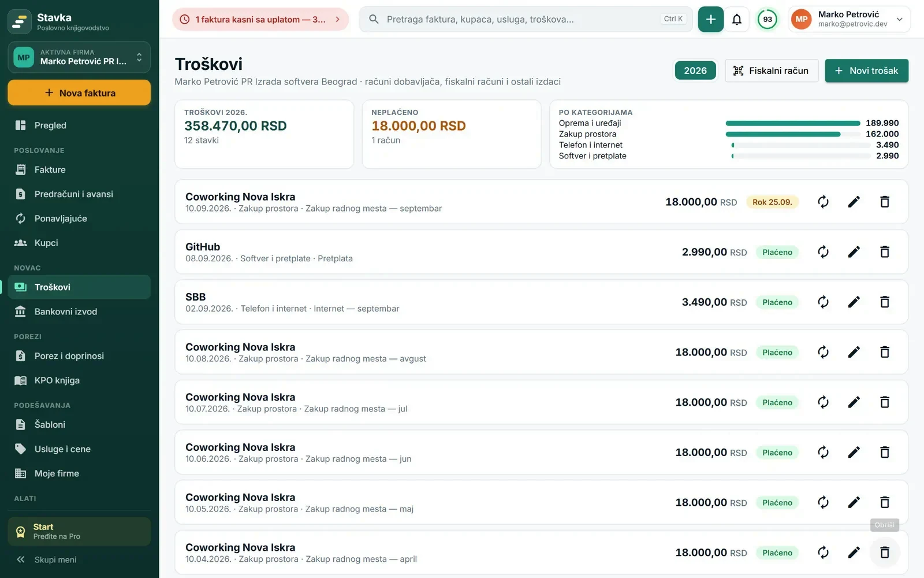Click repeat icon on the septembar coworking row
This screenshot has width=924, height=578.
(x=823, y=202)
